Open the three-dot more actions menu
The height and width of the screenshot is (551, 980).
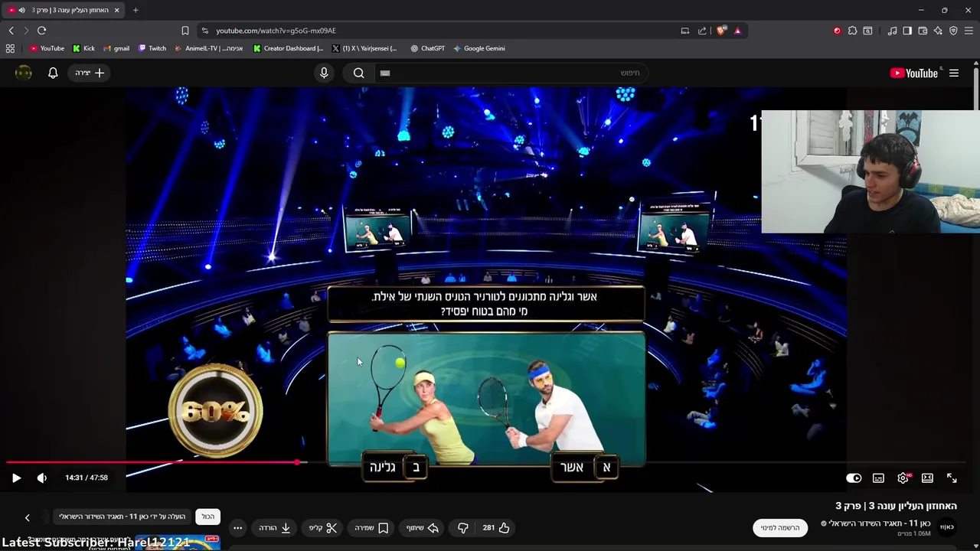coord(237,527)
